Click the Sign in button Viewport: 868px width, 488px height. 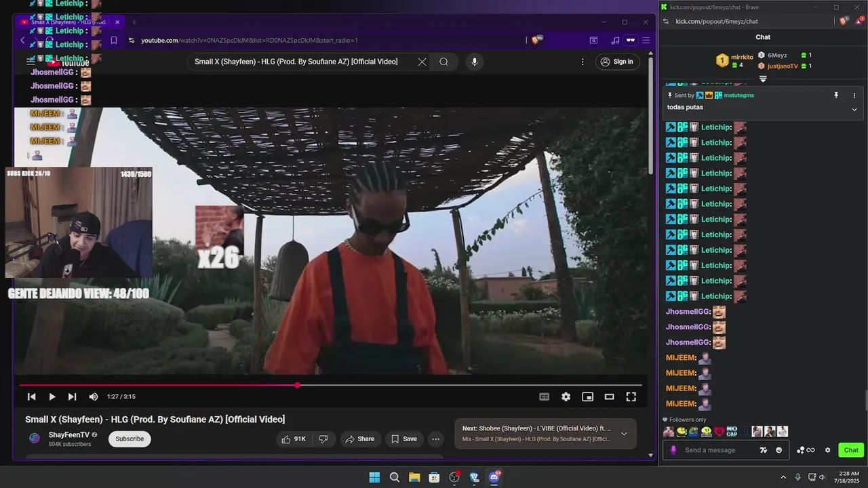point(616,62)
